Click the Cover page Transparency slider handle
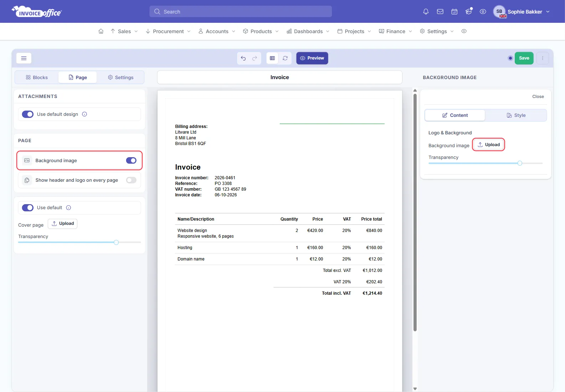The height and width of the screenshot is (392, 565). tap(116, 242)
